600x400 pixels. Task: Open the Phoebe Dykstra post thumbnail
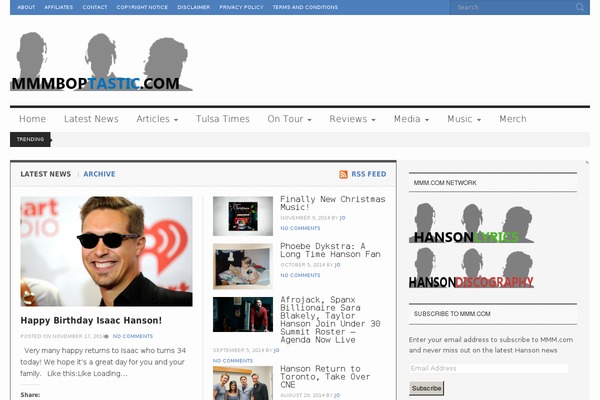click(243, 266)
